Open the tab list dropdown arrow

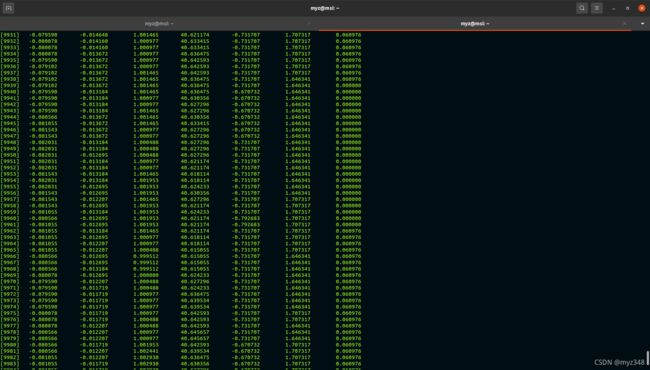click(643, 24)
